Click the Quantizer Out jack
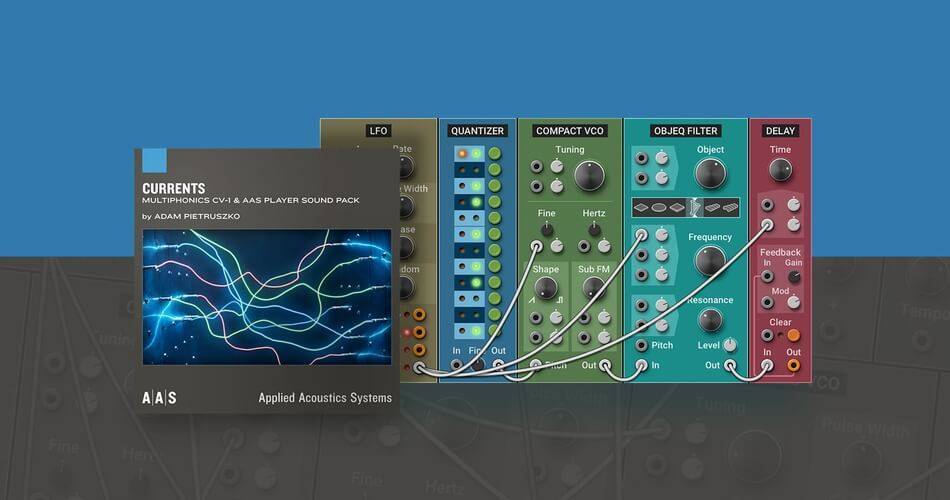The height and width of the screenshot is (500, 950). click(x=498, y=365)
